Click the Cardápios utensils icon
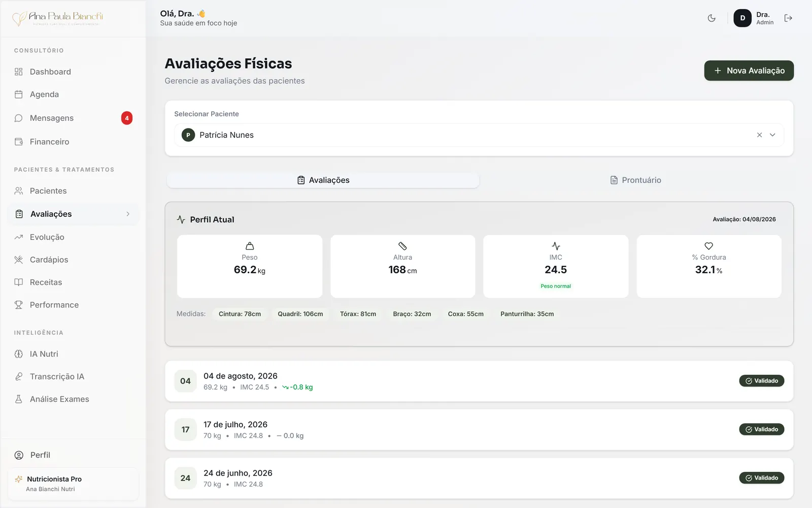812x508 pixels. [x=19, y=260]
